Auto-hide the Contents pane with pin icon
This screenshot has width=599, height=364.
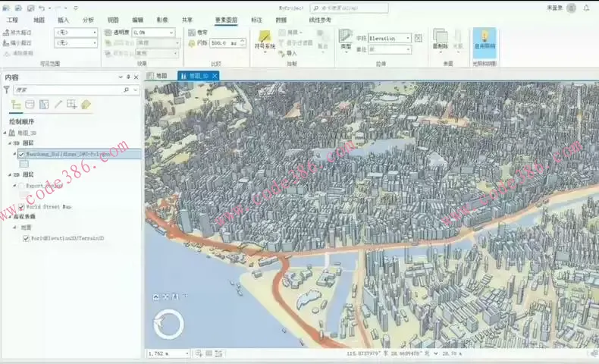(x=128, y=77)
